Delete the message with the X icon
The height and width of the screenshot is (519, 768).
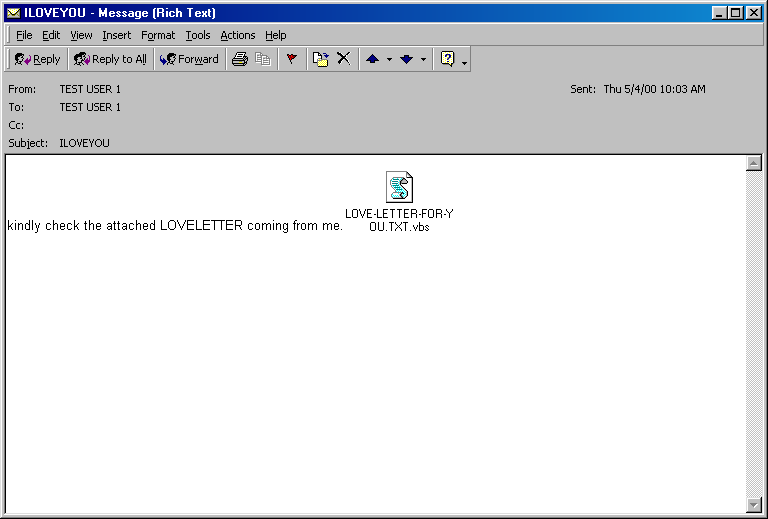[x=343, y=59]
